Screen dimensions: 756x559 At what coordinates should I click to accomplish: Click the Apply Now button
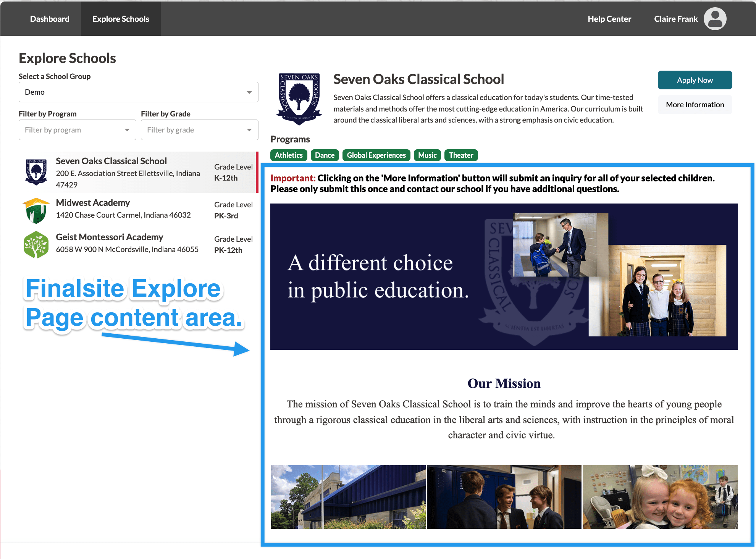[695, 80]
